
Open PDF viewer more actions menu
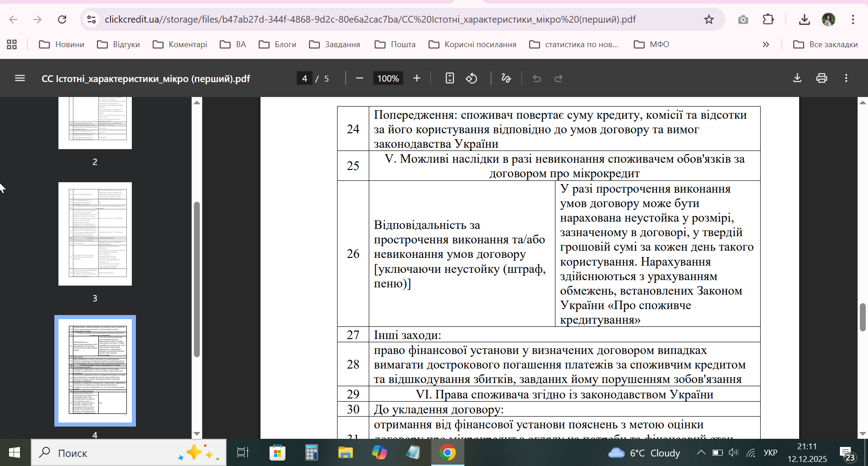(x=846, y=78)
